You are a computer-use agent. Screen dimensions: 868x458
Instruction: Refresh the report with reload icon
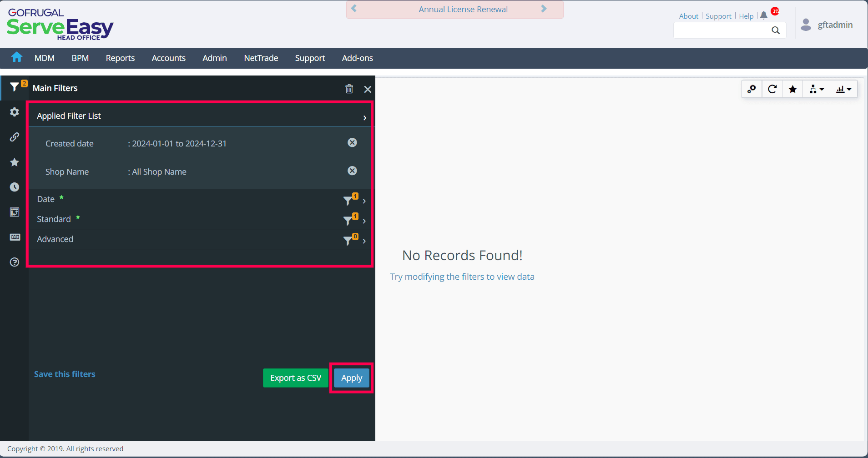pos(772,89)
